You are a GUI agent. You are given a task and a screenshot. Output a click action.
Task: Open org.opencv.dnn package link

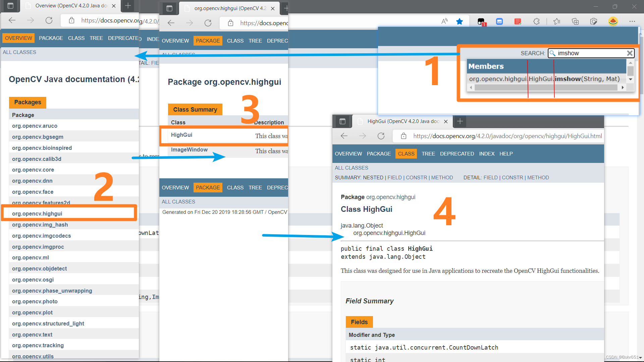[32, 181]
